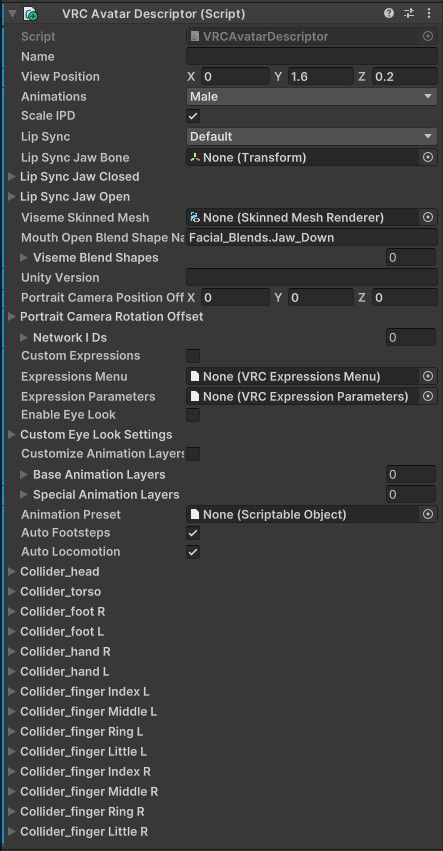Open the component three-dot options menu
The width and height of the screenshot is (443, 851).
428,14
